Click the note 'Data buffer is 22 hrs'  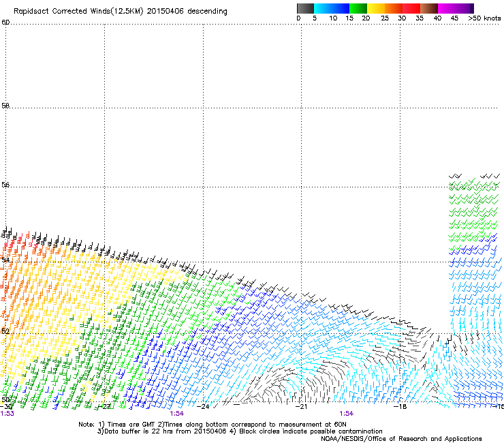point(138,431)
